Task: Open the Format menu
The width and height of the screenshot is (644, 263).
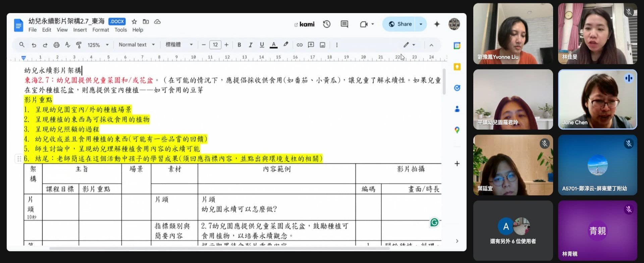Action: click(x=101, y=30)
